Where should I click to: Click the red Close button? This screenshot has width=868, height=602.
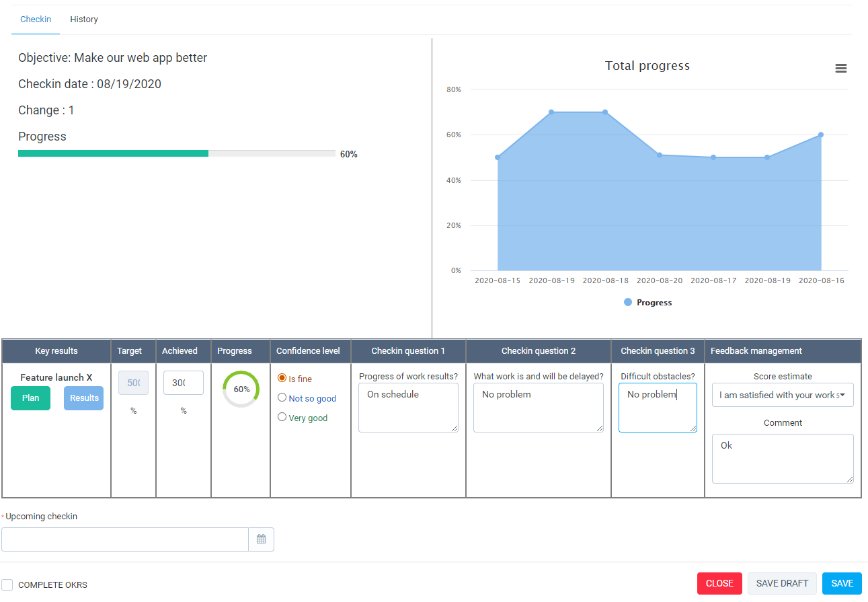719,584
